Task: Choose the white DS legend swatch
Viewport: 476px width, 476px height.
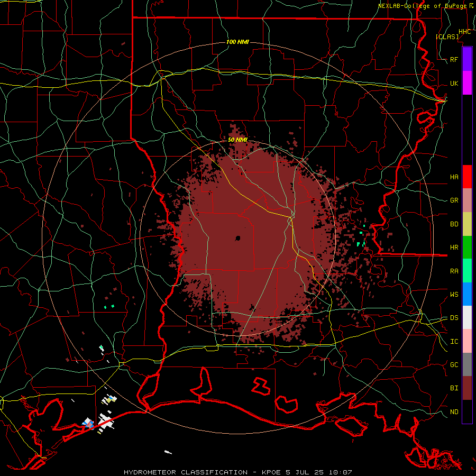Action: pyautogui.click(x=467, y=317)
